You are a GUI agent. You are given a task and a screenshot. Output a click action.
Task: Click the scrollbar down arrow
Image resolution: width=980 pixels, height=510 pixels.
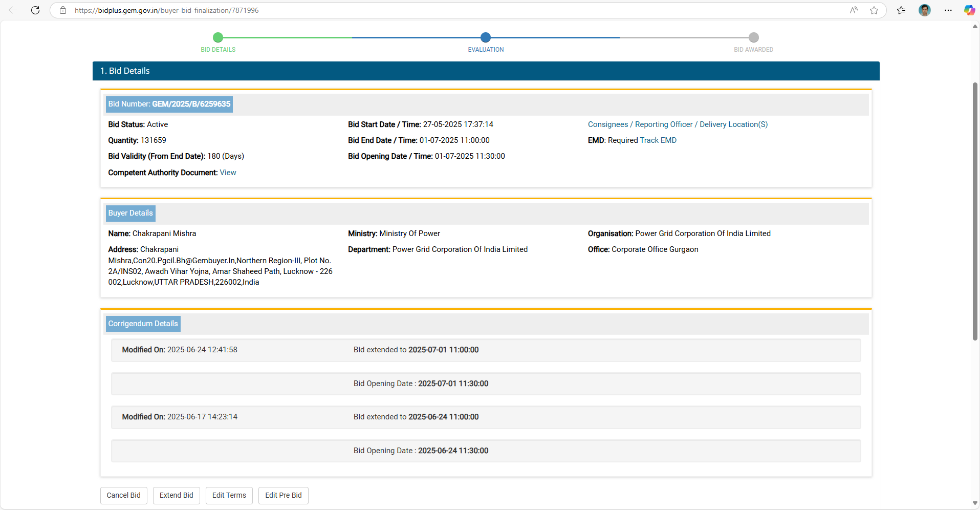click(975, 503)
